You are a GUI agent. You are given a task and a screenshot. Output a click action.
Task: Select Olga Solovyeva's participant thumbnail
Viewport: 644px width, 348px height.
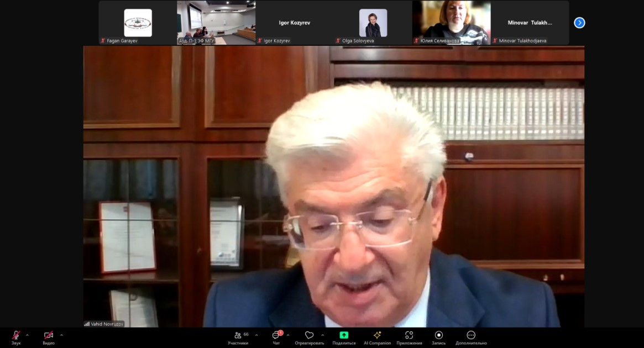373,23
